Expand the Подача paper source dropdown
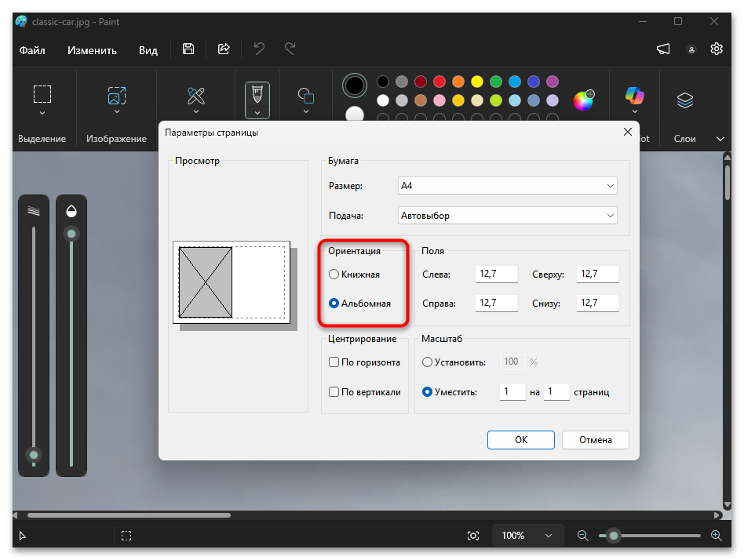The width and height of the screenshot is (744, 560). tap(507, 216)
